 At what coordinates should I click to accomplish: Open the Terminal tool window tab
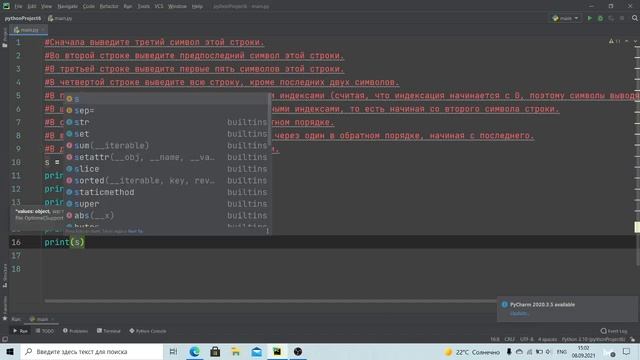point(109,331)
